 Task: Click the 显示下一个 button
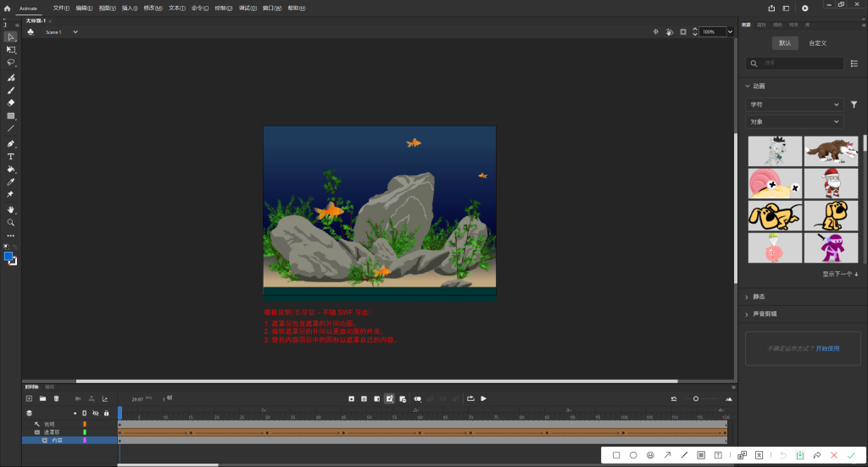(840, 274)
